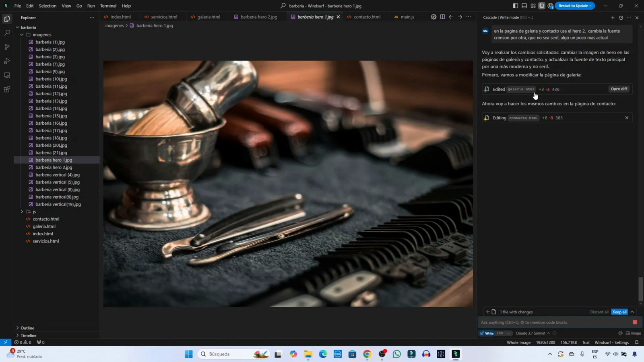Open the Source Control view in activity bar
This screenshot has height=362, width=644.
coord(7,47)
